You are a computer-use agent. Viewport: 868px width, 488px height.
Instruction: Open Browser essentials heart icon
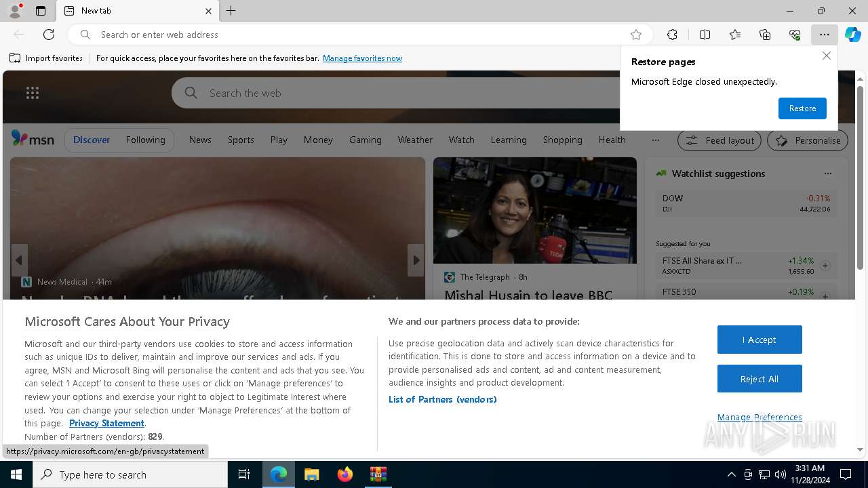pos(795,35)
